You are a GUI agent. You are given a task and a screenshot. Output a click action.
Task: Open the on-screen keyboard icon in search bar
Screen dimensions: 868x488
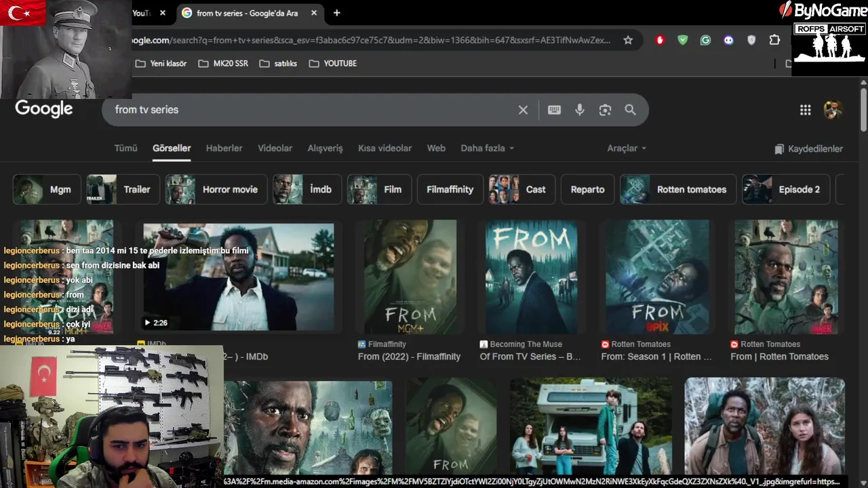554,110
